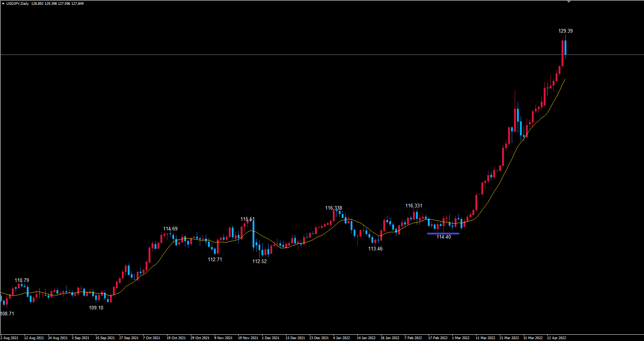Click the 7 Oct 2021 date on time axis
The height and width of the screenshot is (341, 644).
click(x=152, y=338)
